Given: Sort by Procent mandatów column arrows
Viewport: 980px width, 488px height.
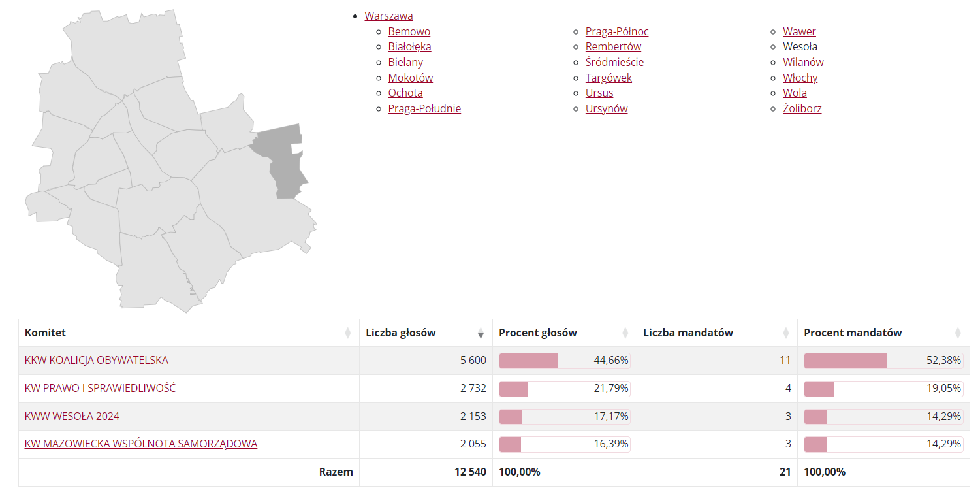Looking at the screenshot, I should (x=958, y=333).
